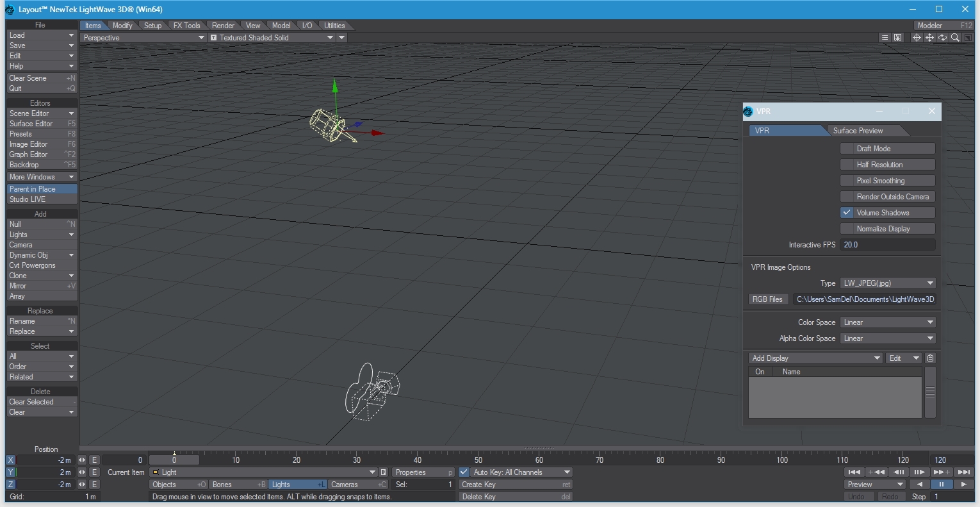This screenshot has height=507, width=980.
Task: Click the Modeler button
Action: [943, 26]
